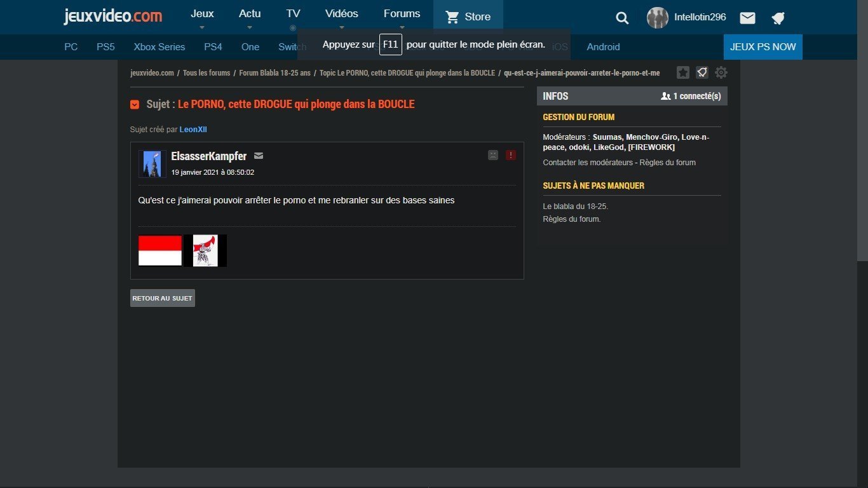Click the orange chevron beside Sujet

pos(135,104)
